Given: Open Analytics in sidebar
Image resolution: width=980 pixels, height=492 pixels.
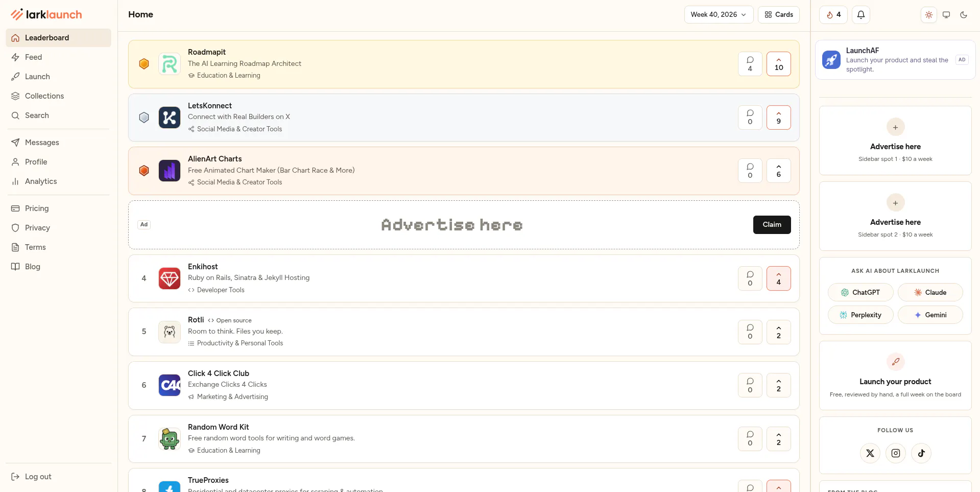Looking at the screenshot, I should pyautogui.click(x=58, y=181).
